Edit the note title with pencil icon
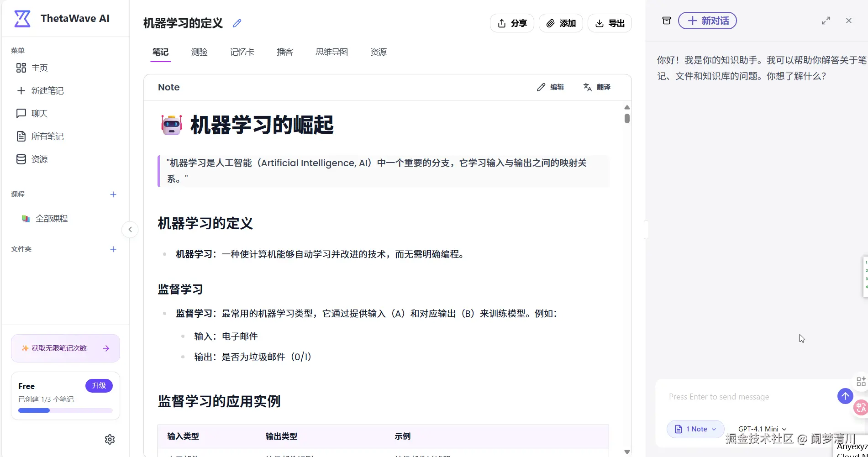The height and width of the screenshot is (457, 868). click(237, 23)
